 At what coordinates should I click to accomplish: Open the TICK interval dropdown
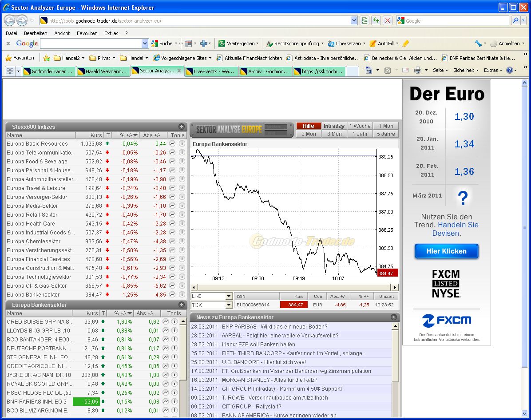tap(229, 305)
